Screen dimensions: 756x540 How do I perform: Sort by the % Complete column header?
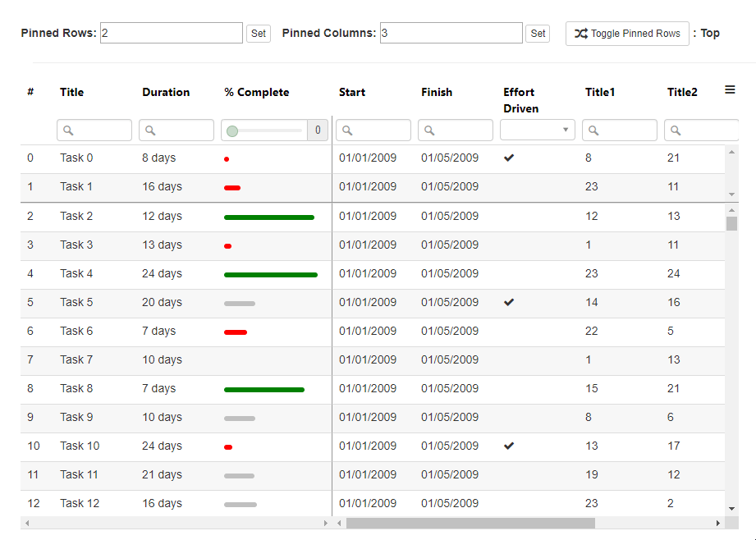tap(256, 93)
